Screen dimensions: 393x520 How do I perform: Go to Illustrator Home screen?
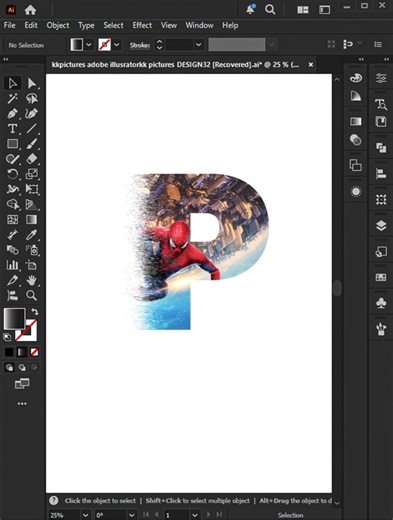30,10
